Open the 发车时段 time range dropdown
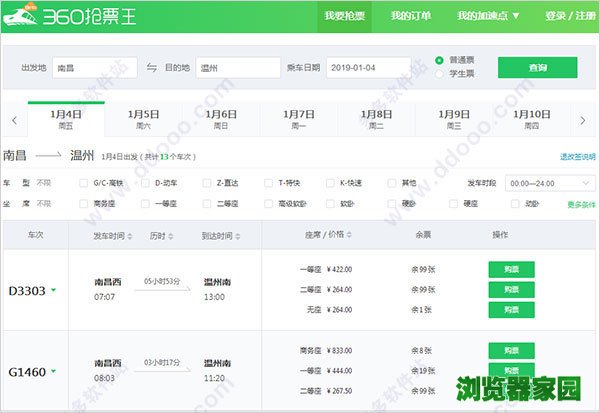Image resolution: width=600 pixels, height=413 pixels. click(x=550, y=184)
